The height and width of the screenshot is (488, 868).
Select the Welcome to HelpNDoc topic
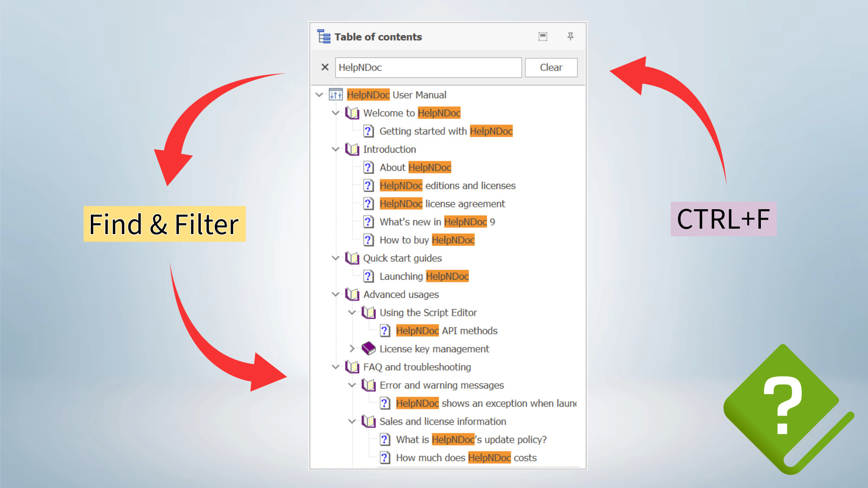412,113
